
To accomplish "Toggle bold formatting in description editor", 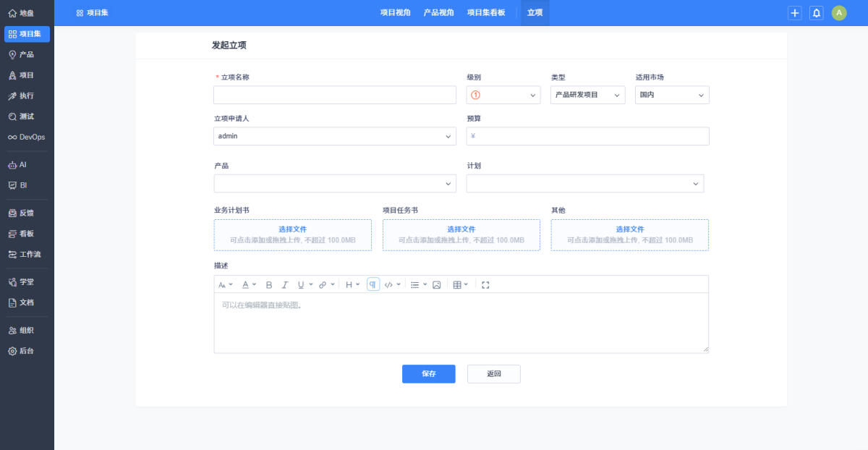I will pyautogui.click(x=269, y=285).
